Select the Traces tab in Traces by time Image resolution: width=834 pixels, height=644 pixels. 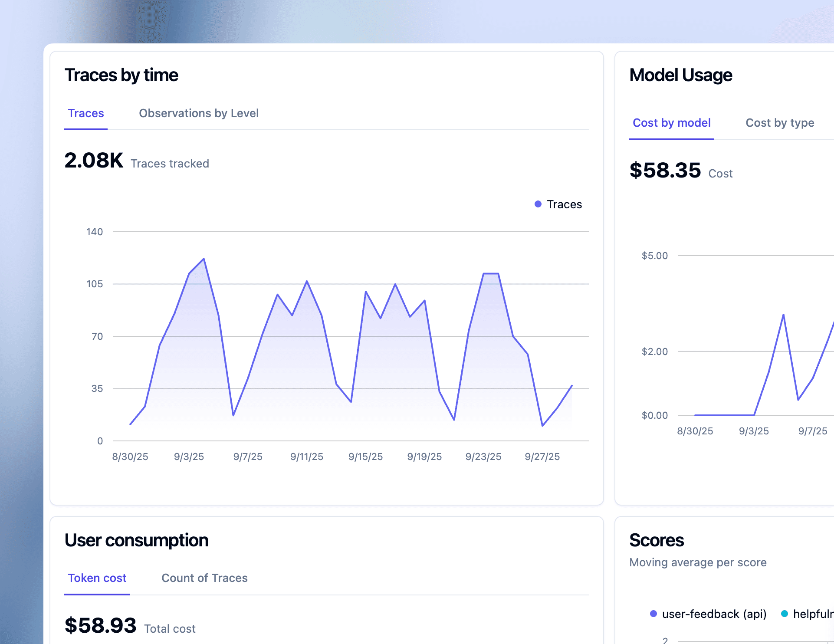[x=85, y=113]
